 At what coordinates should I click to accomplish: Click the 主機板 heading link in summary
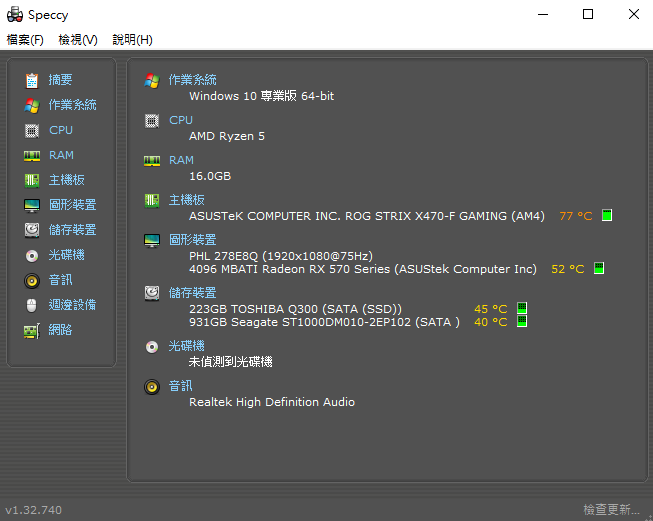point(187,200)
